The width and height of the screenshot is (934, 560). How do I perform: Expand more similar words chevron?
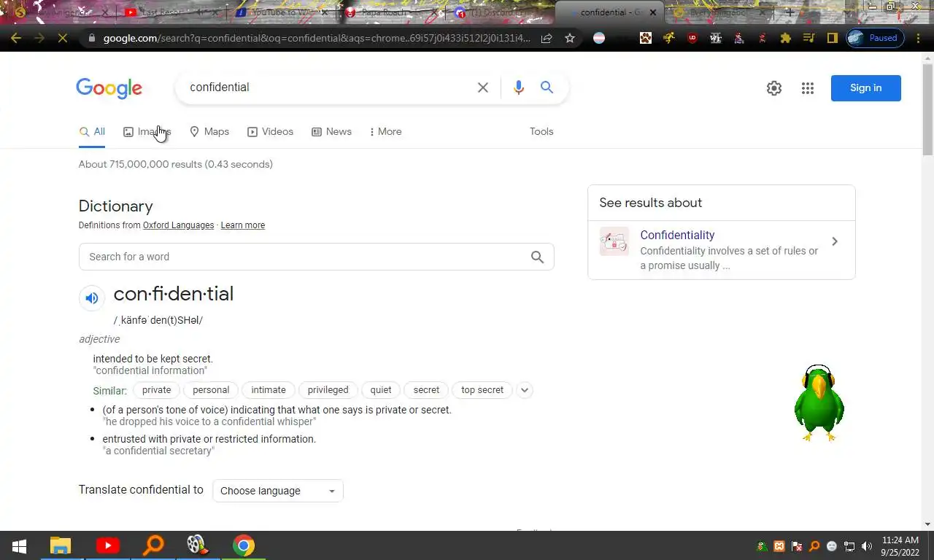(524, 390)
